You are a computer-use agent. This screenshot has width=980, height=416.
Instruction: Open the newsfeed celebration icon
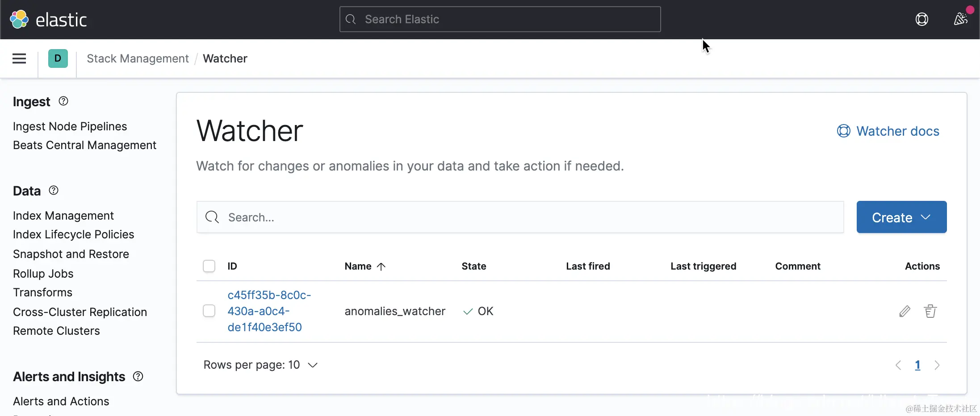960,19
